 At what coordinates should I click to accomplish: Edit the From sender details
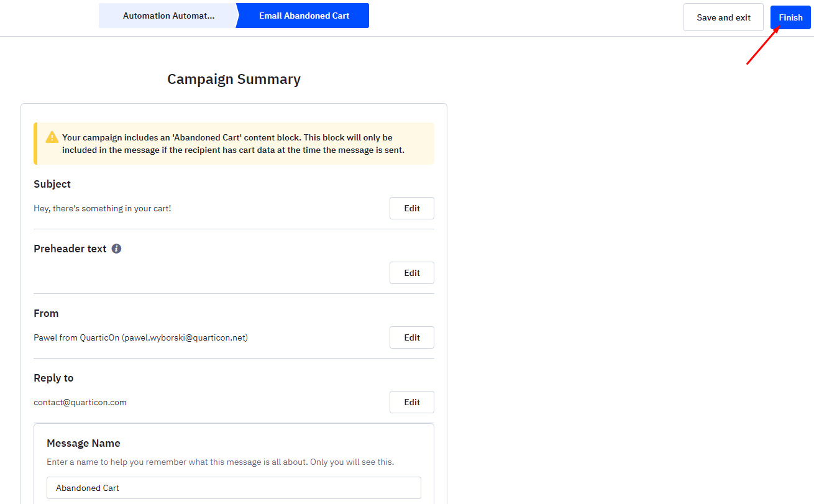click(x=412, y=337)
